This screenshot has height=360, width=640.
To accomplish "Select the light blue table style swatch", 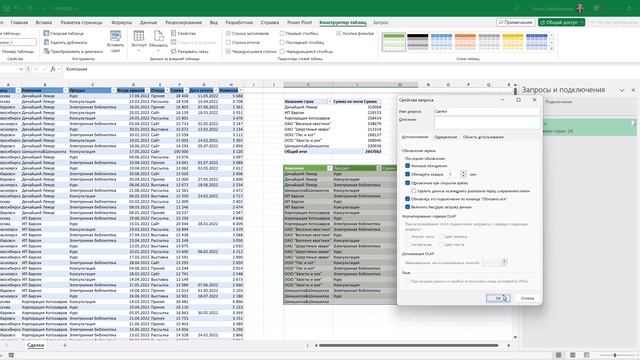I will (x=442, y=42).
